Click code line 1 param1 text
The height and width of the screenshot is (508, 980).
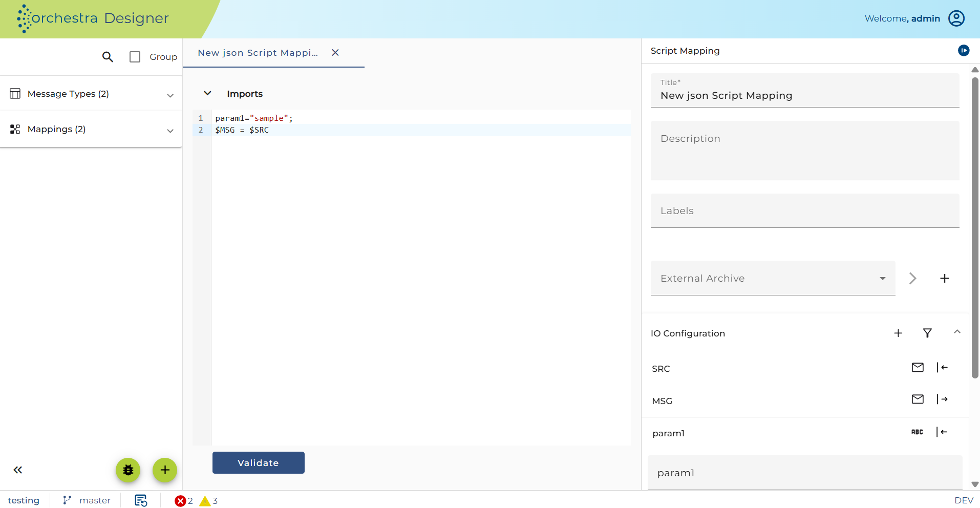pos(254,118)
